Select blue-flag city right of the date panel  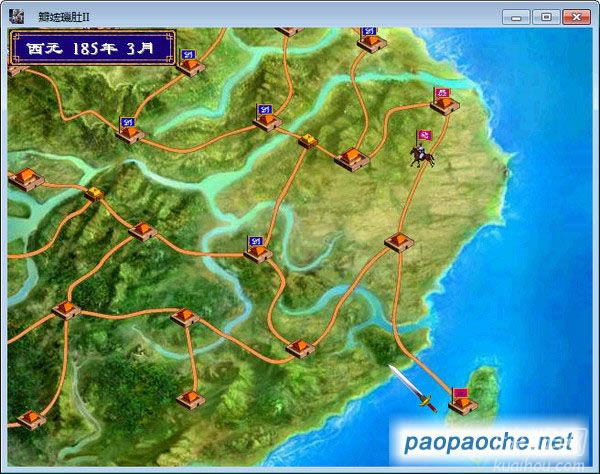coord(192,63)
